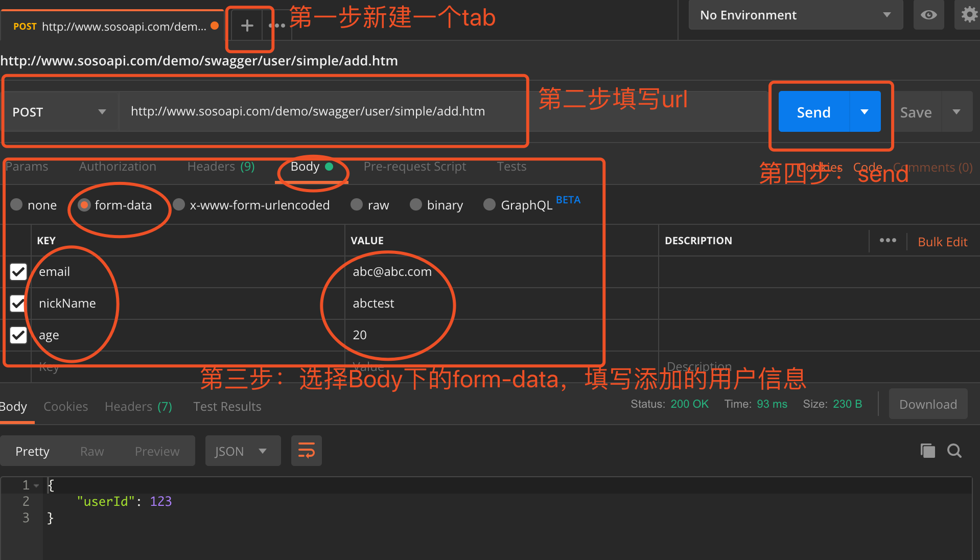Open a new request tab with plus icon
Screen dimensions: 980x560
click(x=247, y=26)
